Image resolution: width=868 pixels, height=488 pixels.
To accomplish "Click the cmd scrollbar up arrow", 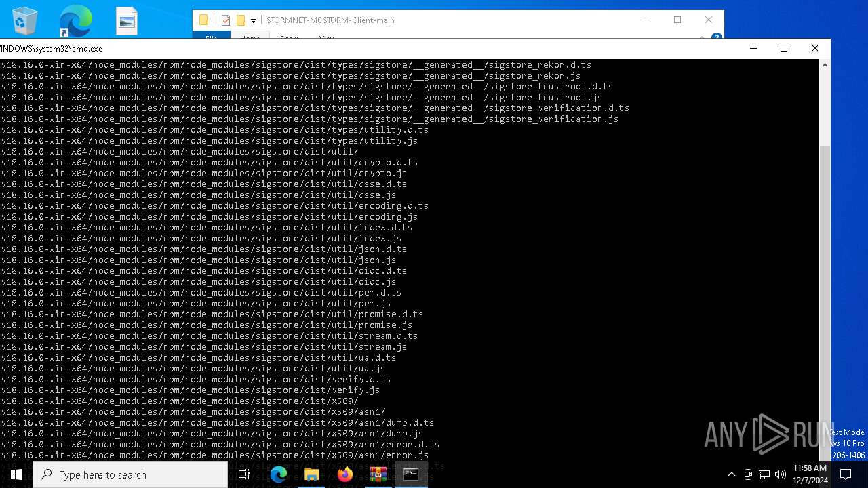I will coord(825,65).
